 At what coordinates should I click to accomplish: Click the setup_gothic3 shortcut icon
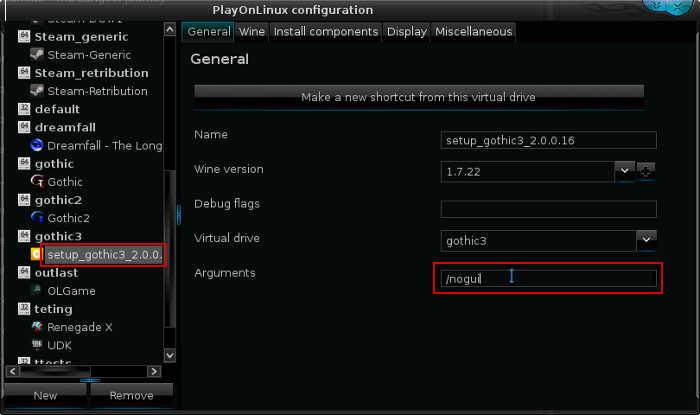[36, 254]
